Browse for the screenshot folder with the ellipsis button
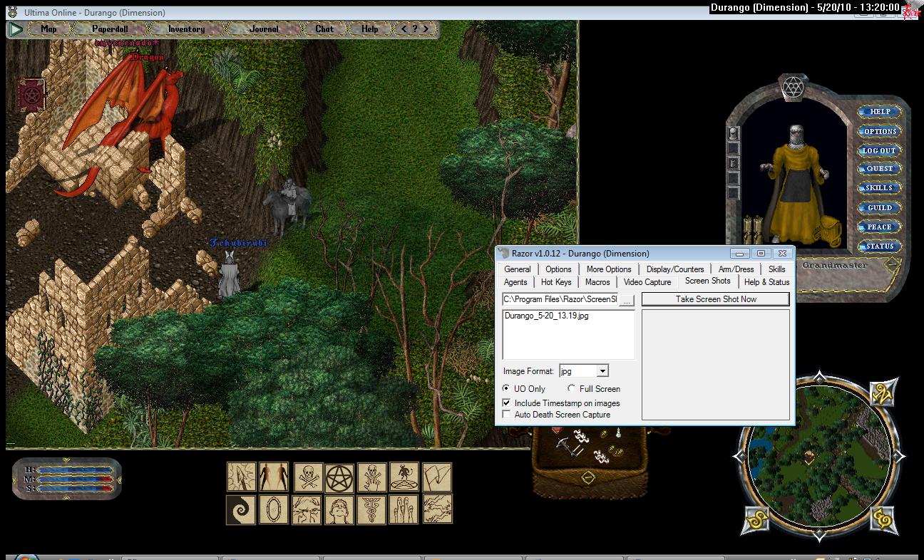Screen dimensions: 924x560 point(627,300)
